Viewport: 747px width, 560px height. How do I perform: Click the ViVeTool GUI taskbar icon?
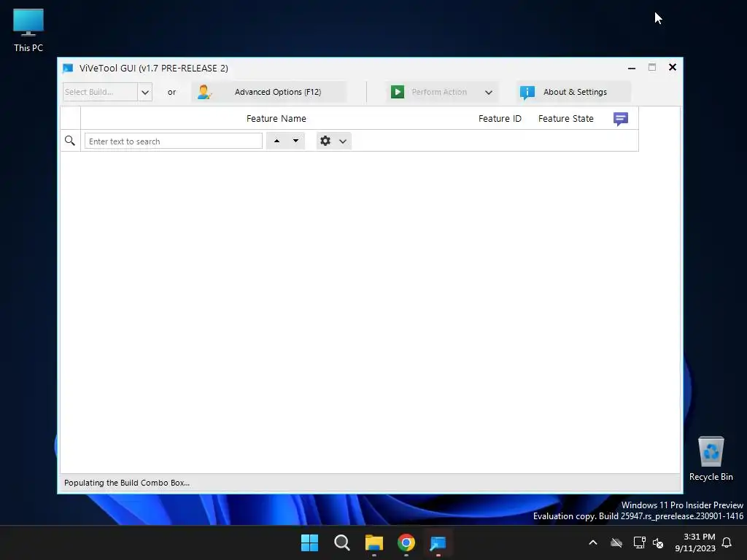tap(438, 542)
